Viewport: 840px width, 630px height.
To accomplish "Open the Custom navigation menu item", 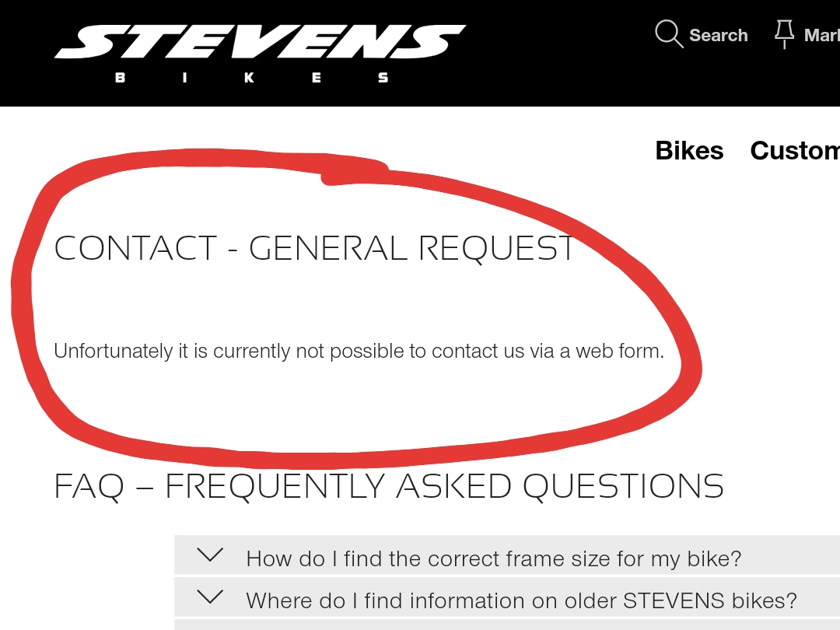I will (794, 151).
